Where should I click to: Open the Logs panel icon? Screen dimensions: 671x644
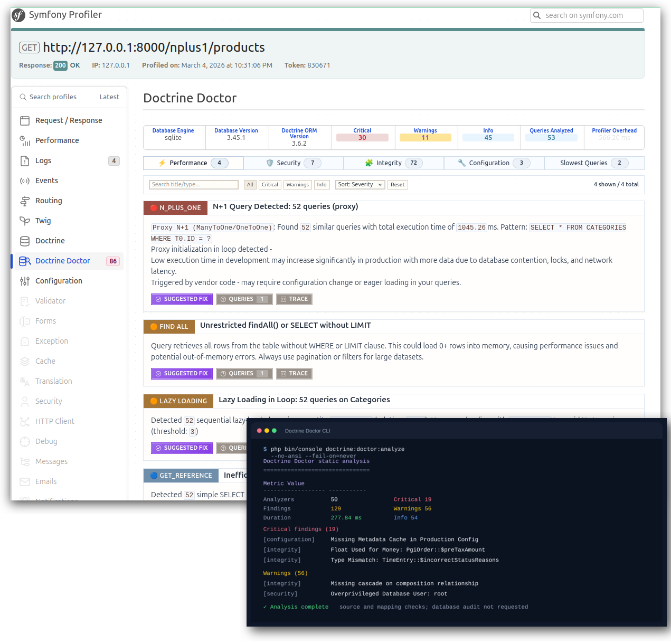coord(25,160)
